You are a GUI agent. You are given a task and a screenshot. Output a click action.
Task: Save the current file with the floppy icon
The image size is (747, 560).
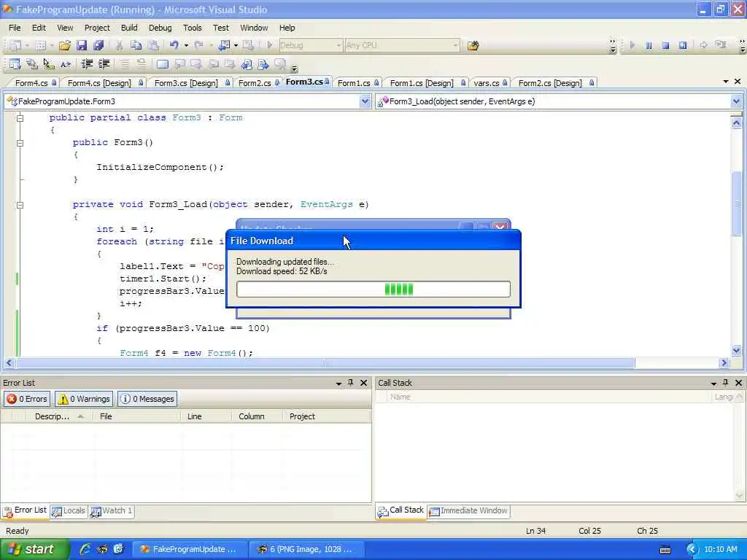point(82,45)
